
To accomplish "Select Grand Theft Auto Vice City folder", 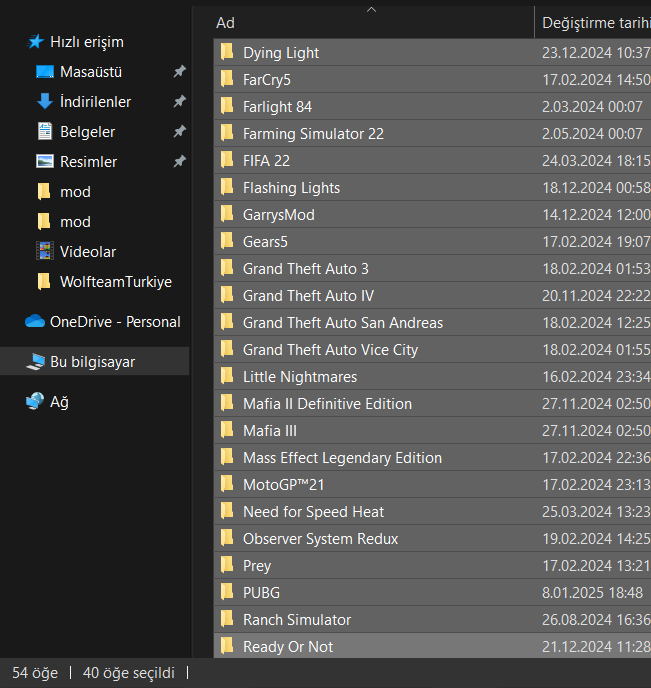I will click(330, 350).
